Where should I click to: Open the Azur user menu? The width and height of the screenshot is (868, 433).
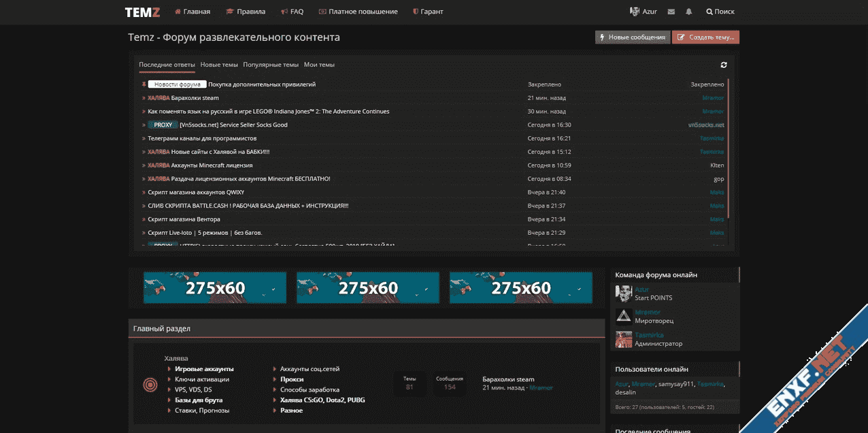click(644, 12)
